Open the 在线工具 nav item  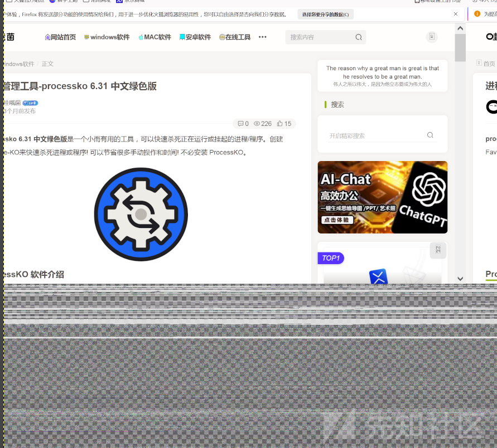click(x=235, y=37)
